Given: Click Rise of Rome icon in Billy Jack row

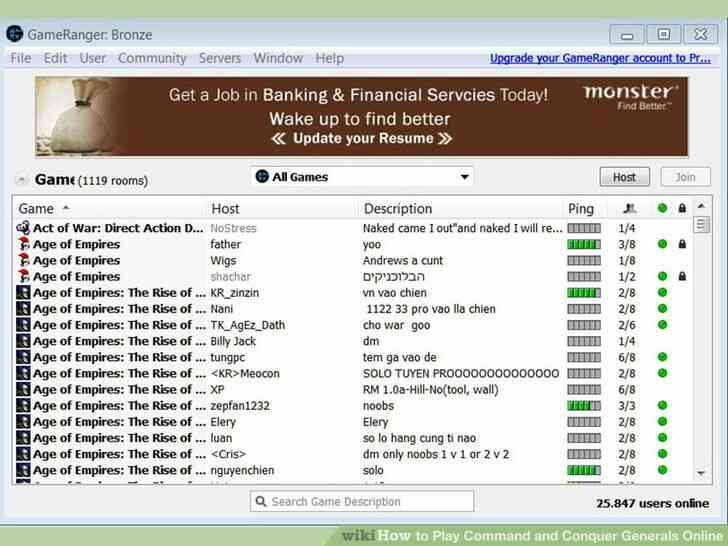Looking at the screenshot, I should (x=23, y=341).
